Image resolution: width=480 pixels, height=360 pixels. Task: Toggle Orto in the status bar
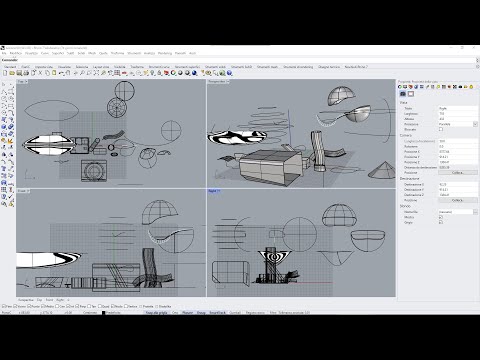point(175,313)
